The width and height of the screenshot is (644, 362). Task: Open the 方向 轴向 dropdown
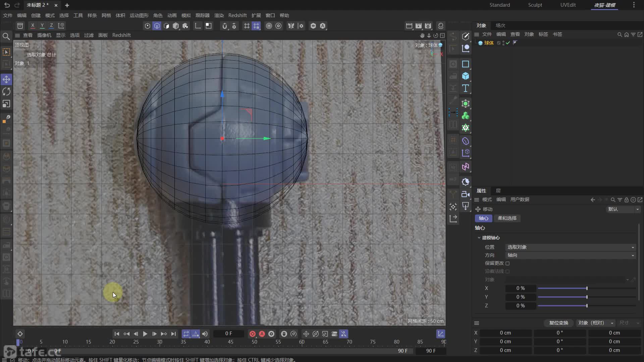(x=571, y=255)
